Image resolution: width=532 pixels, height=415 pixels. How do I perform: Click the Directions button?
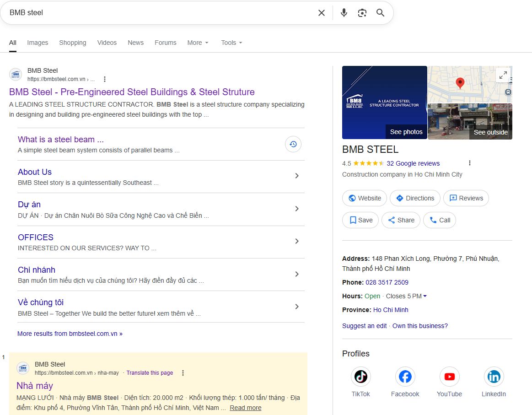coord(414,198)
